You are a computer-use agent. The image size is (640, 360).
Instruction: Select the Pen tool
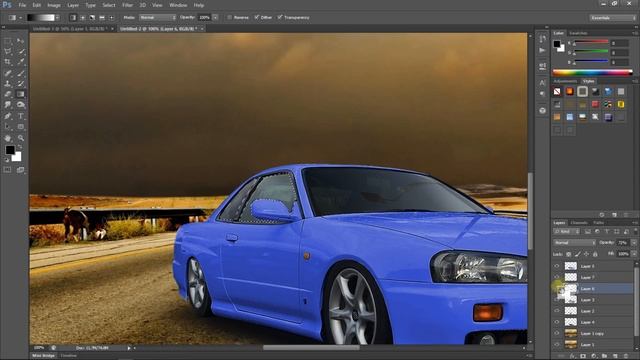8,116
